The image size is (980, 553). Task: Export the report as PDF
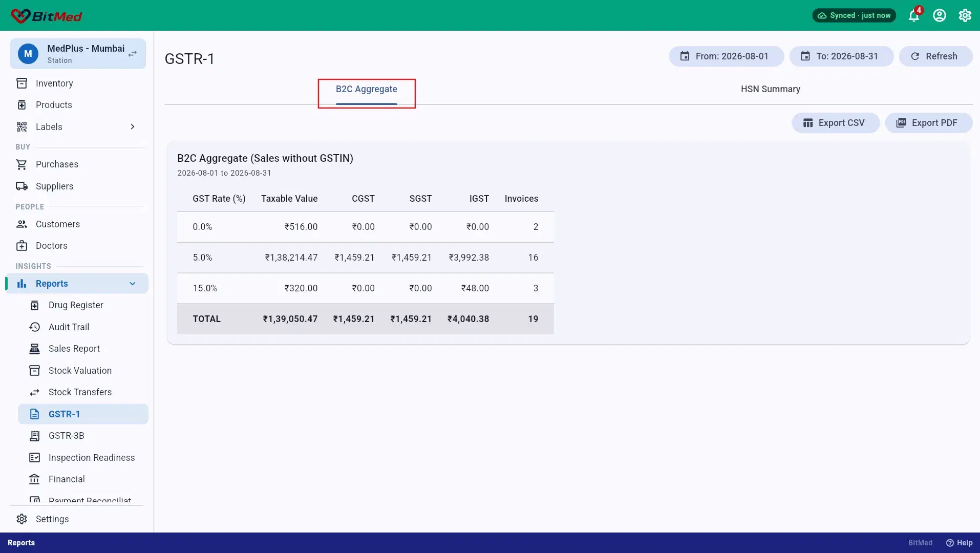click(x=929, y=123)
